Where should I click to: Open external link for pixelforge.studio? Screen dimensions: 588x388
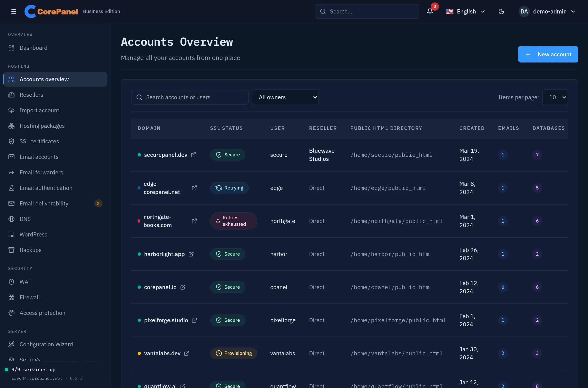pyautogui.click(x=194, y=320)
